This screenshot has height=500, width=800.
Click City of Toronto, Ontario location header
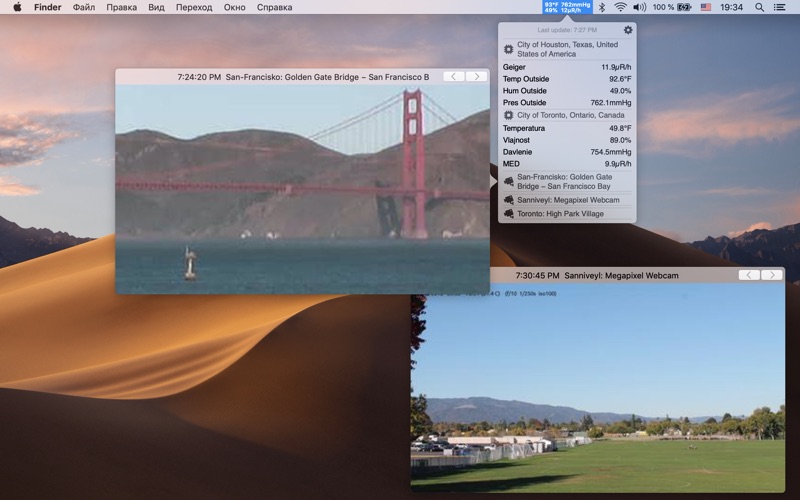(567, 115)
